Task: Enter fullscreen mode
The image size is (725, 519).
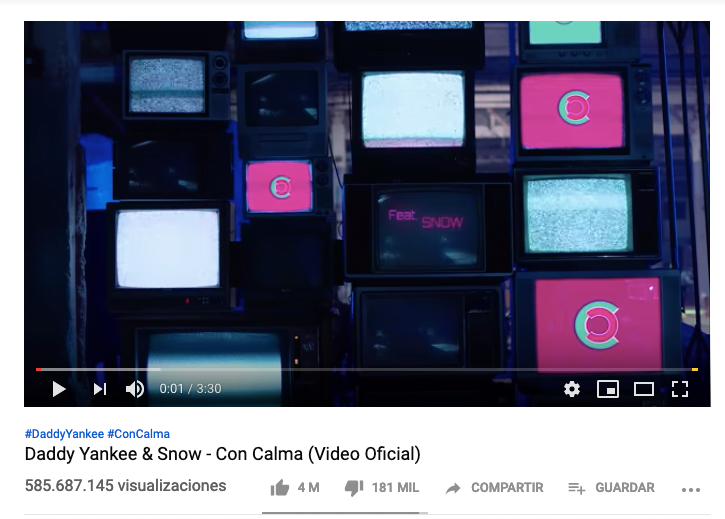Action: tap(680, 389)
